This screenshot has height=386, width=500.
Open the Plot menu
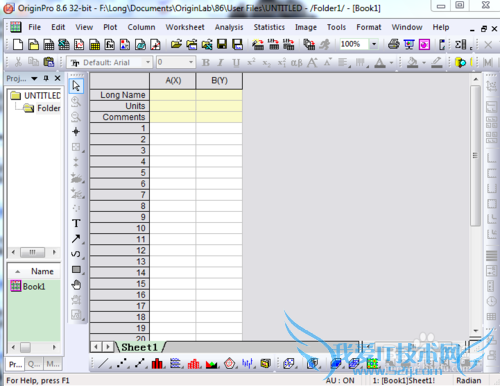(x=110, y=27)
